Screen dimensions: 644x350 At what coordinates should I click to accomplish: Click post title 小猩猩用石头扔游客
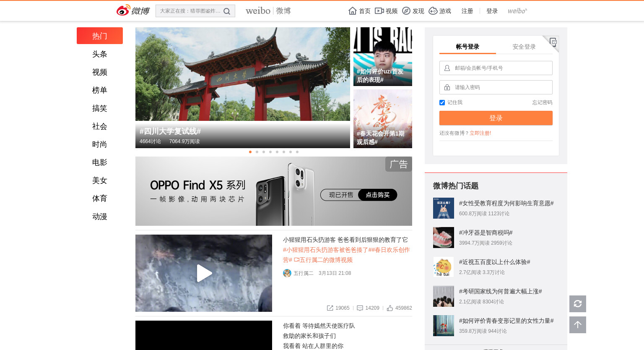click(309, 240)
